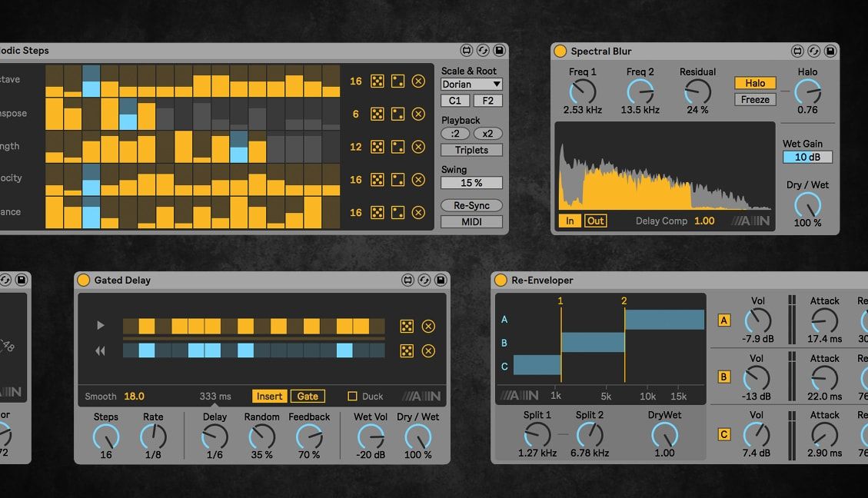The height and width of the screenshot is (498, 868).
Task: Enable Triplets playback
Action: pyautogui.click(x=471, y=150)
